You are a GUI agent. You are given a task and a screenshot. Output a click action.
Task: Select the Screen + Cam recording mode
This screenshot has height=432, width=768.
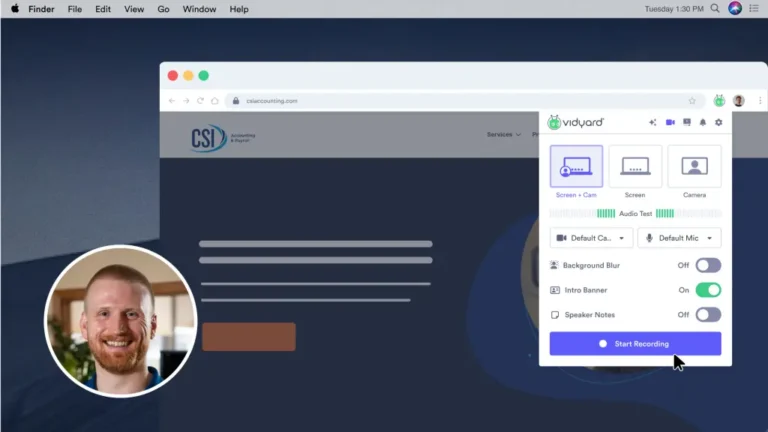click(x=576, y=166)
